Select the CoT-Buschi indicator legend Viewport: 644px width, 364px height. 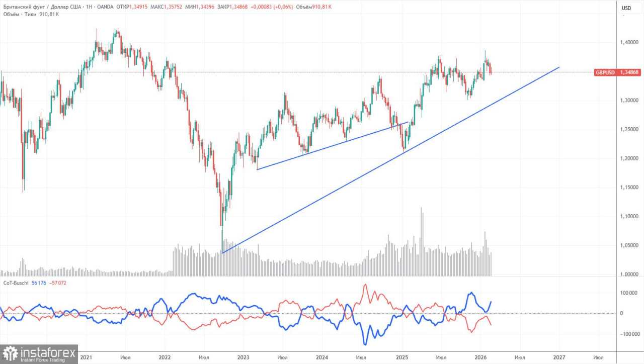(16, 283)
